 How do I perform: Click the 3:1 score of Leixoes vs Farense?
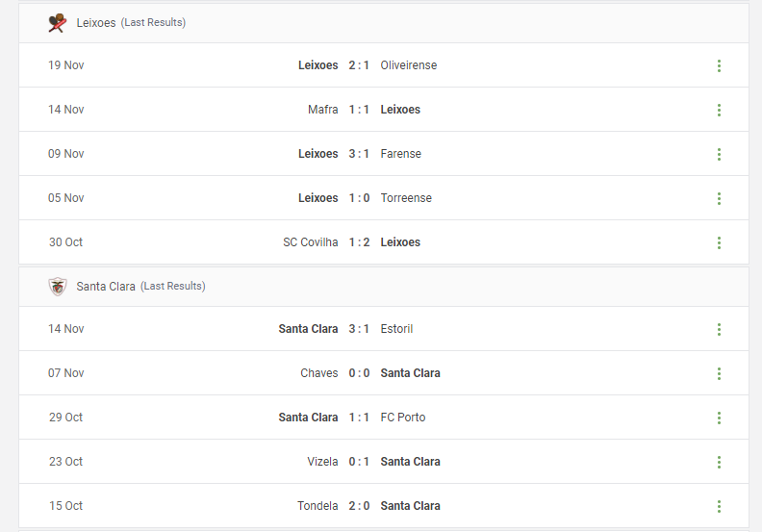pos(359,154)
